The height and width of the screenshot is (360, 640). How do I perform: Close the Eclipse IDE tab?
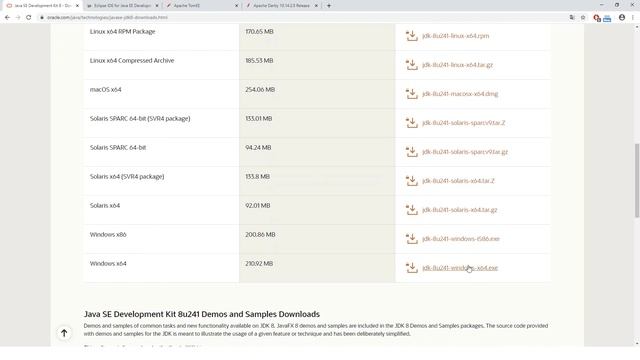tap(157, 6)
